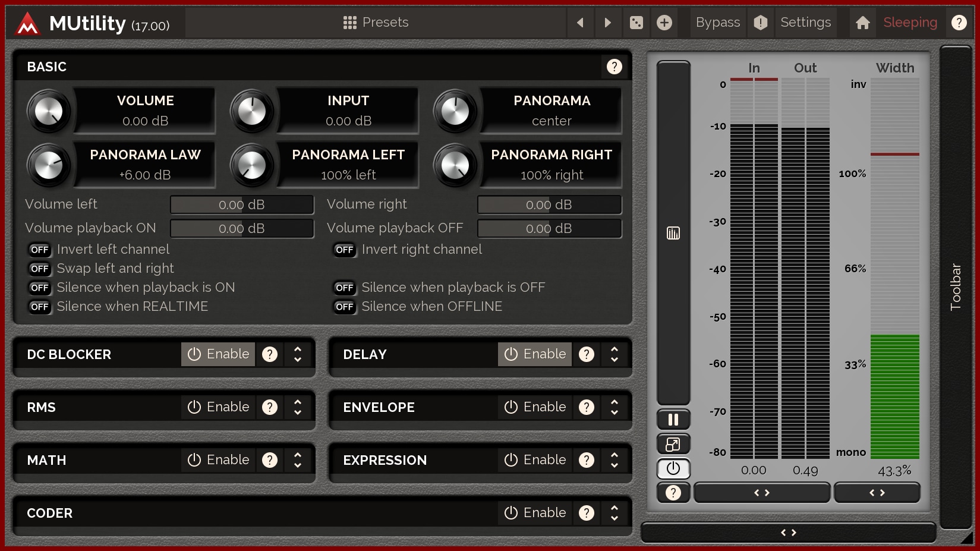
Task: Toggle Swap left and right switch
Action: coord(40,269)
